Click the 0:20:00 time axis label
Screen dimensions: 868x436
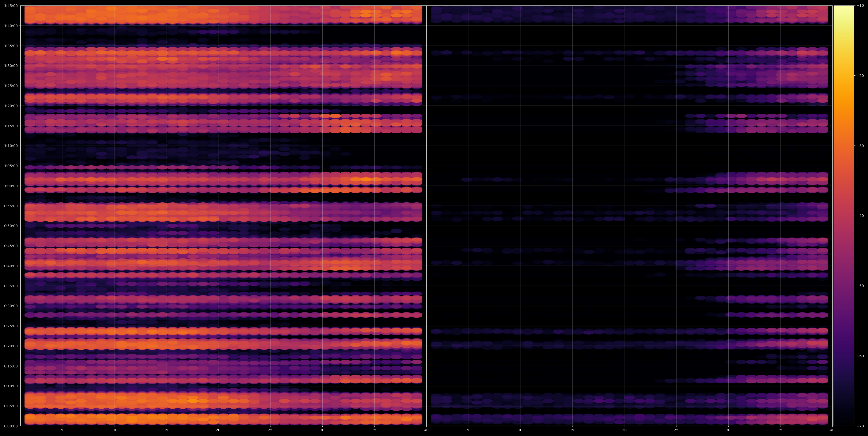pyautogui.click(x=11, y=346)
